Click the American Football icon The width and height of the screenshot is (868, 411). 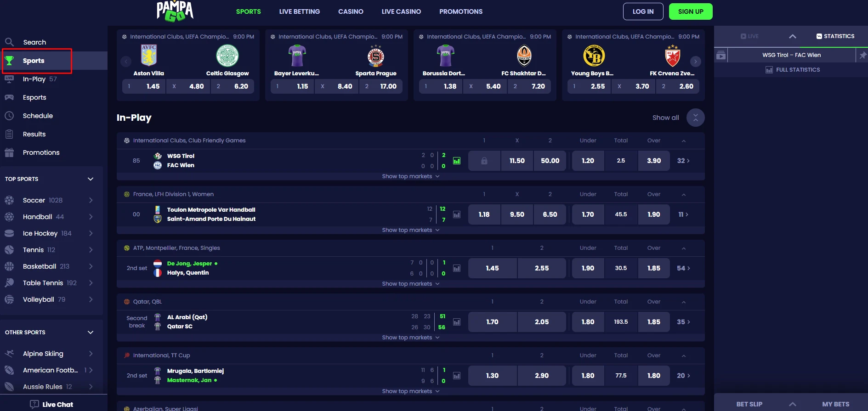pos(9,370)
